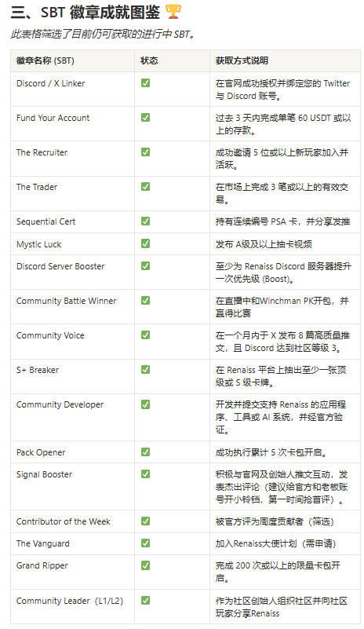Click the green checkmark for Pack Opener
Image resolution: width=364 pixels, height=629 pixels.
click(145, 452)
